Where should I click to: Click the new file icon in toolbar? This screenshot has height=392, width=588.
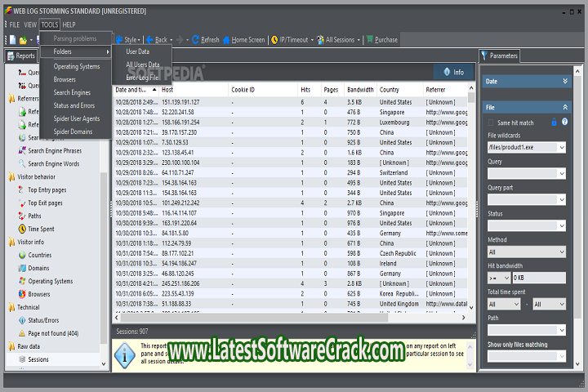point(13,40)
